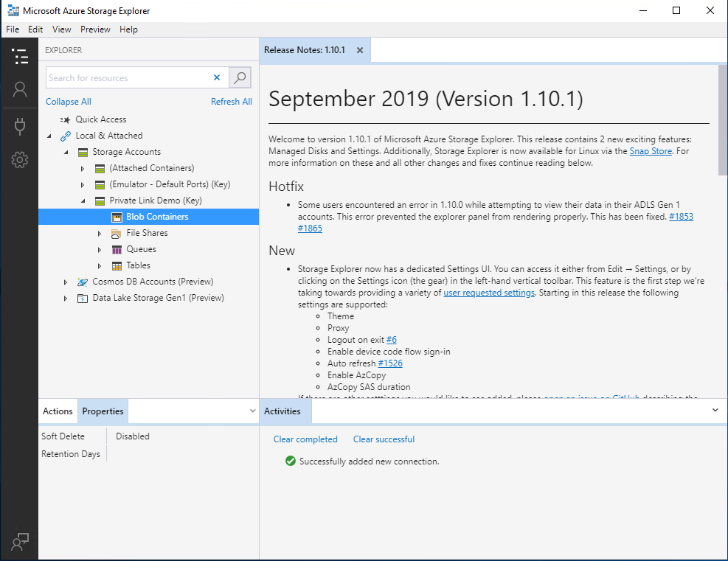Click the Disabled property value
The height and width of the screenshot is (561, 728).
[x=133, y=436]
